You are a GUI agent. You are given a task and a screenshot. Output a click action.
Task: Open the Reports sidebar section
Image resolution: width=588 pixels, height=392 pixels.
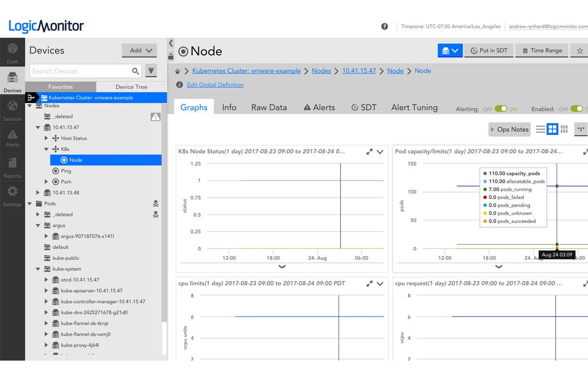pyautogui.click(x=12, y=167)
